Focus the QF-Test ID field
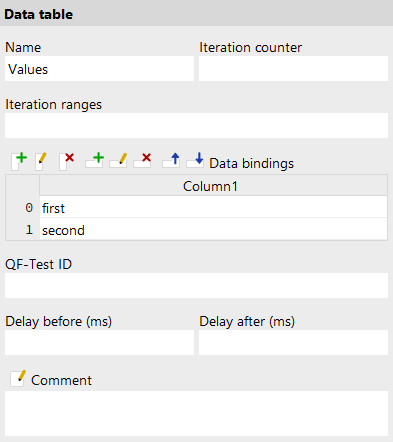Screen dimensions: 393x442 click(196, 286)
